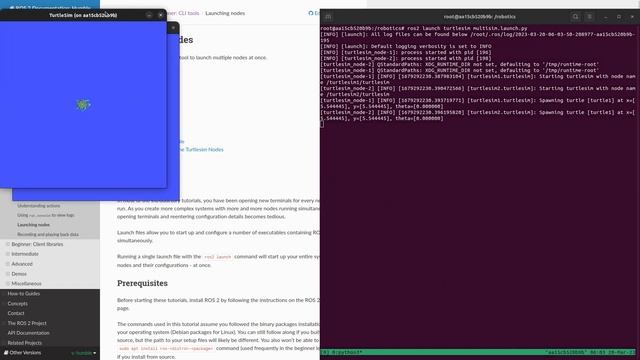
Task: Click the ROS 2 Documentation: Humble header
Action: (x=50, y=7)
